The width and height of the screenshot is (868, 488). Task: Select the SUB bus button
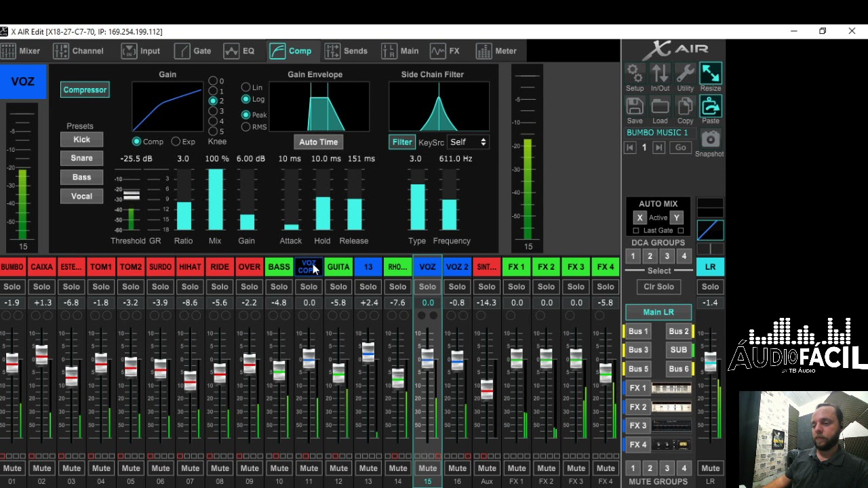tap(678, 350)
